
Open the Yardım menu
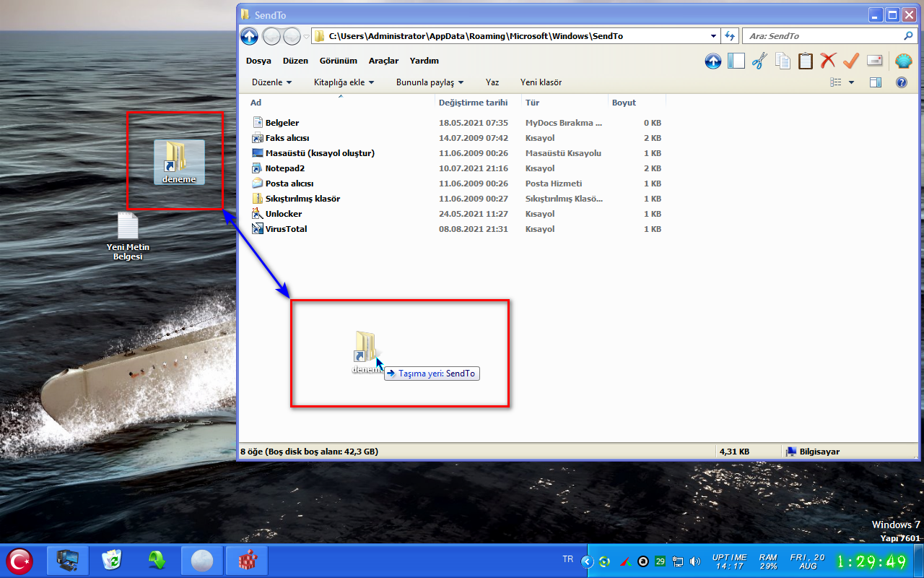point(424,61)
